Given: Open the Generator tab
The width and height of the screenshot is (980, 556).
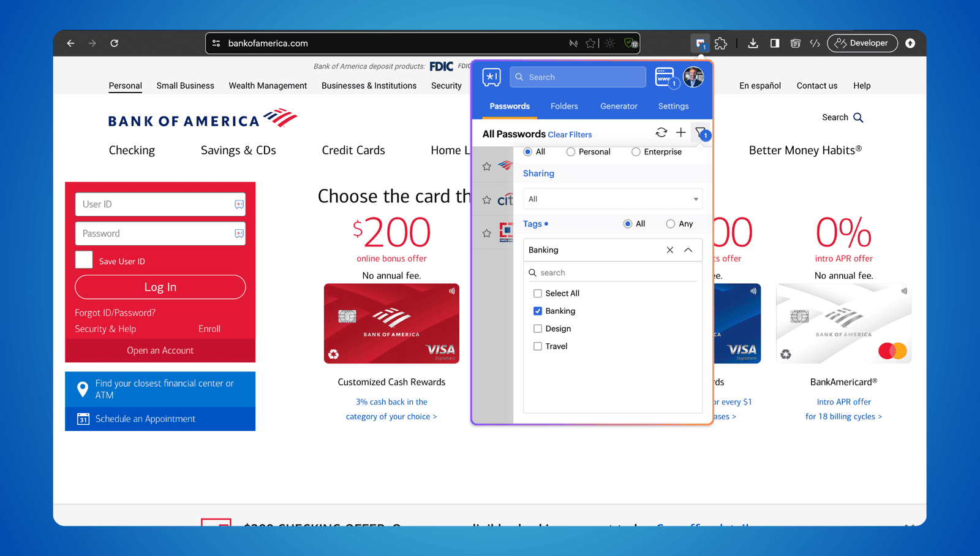Looking at the screenshot, I should [x=619, y=106].
